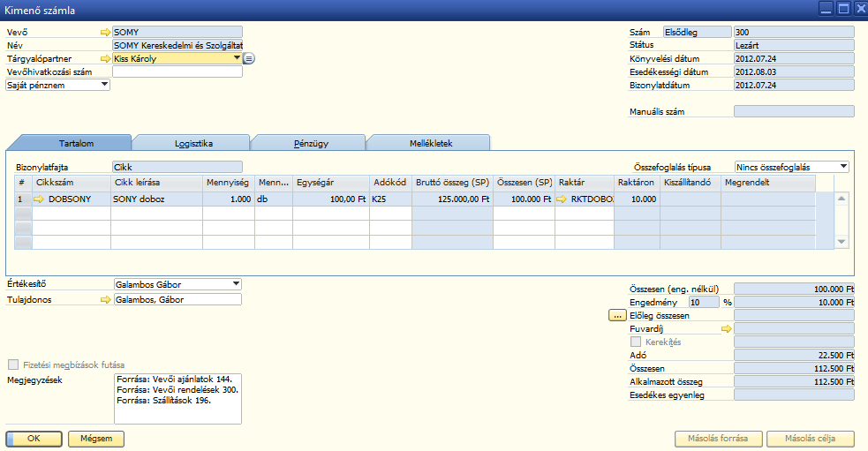This screenshot has height=451, width=868.
Task: Open the Tárgyalópartner link arrow
Action: coord(105,58)
